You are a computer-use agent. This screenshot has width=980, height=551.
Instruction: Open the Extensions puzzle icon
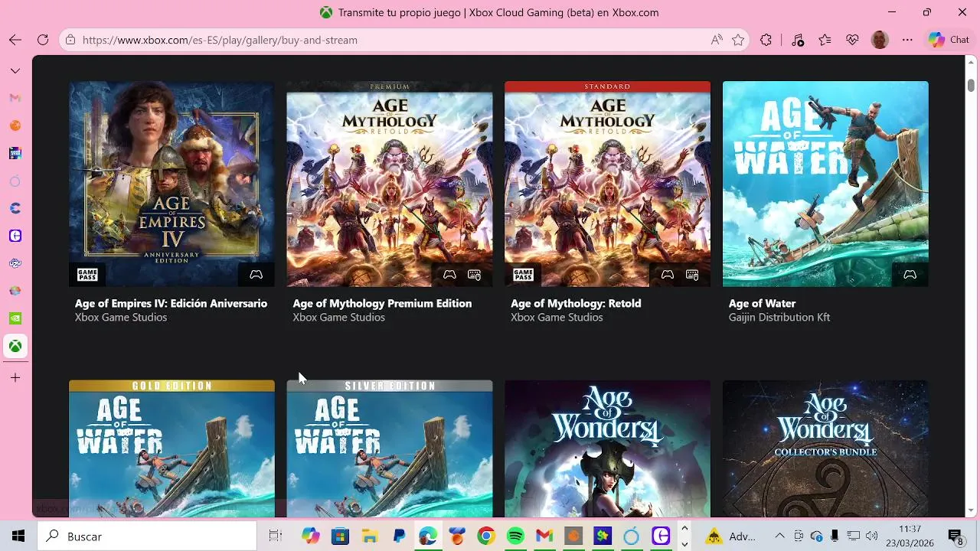(766, 40)
